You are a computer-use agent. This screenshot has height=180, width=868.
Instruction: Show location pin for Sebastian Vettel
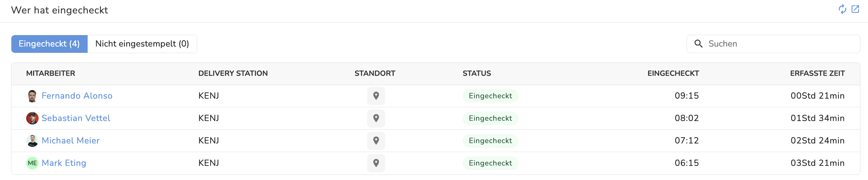pos(376,118)
